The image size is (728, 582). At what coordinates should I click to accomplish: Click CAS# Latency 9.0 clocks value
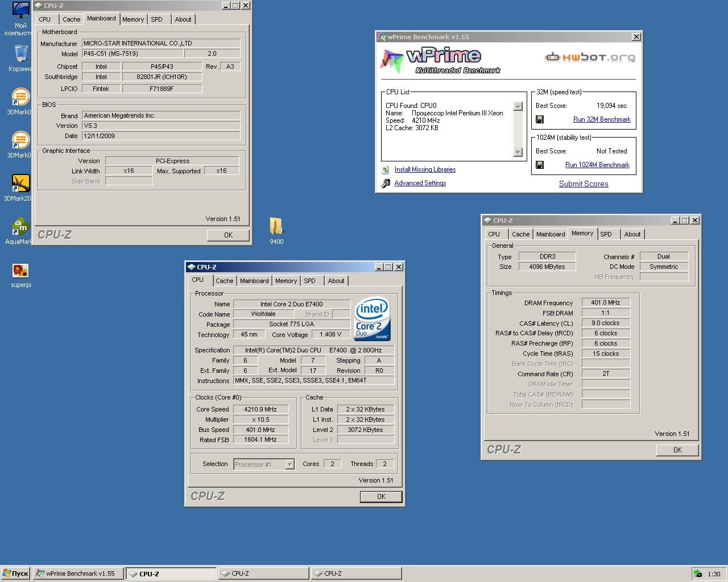tap(605, 323)
